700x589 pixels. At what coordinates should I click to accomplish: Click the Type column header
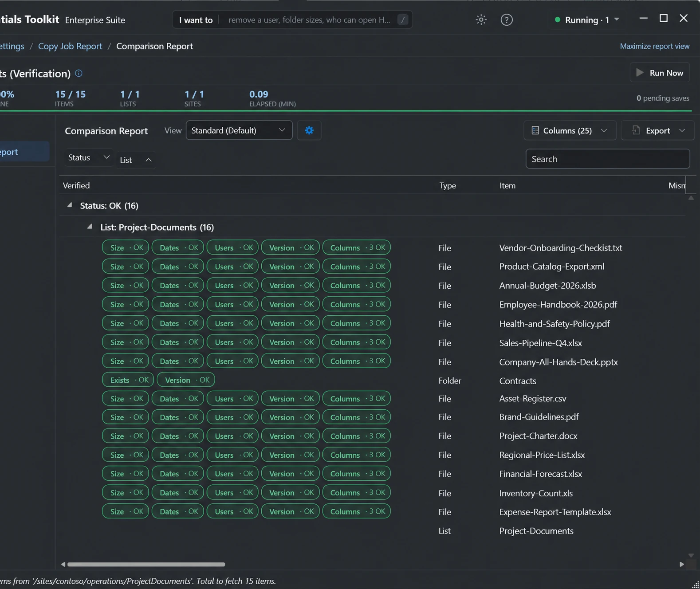(x=448, y=185)
